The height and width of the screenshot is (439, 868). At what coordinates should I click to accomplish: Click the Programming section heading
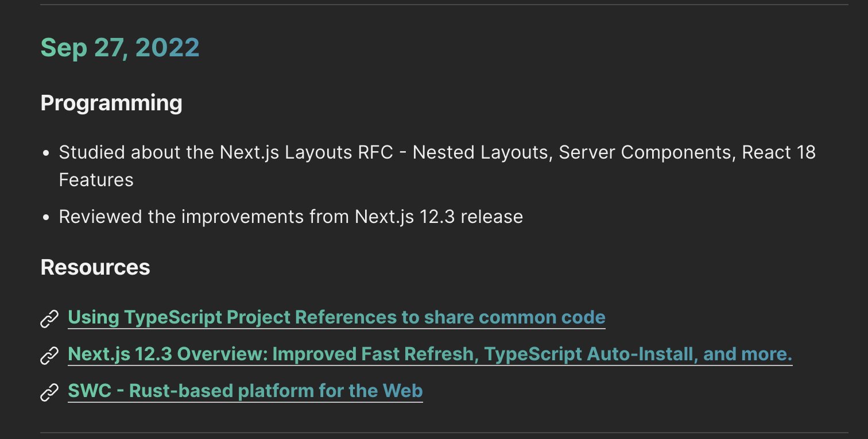tap(111, 103)
